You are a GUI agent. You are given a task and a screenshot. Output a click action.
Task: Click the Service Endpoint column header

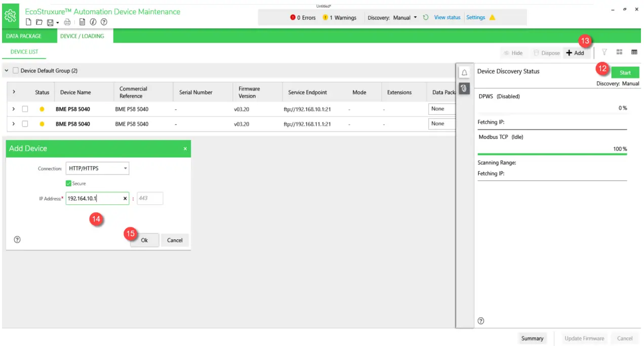[x=307, y=93]
